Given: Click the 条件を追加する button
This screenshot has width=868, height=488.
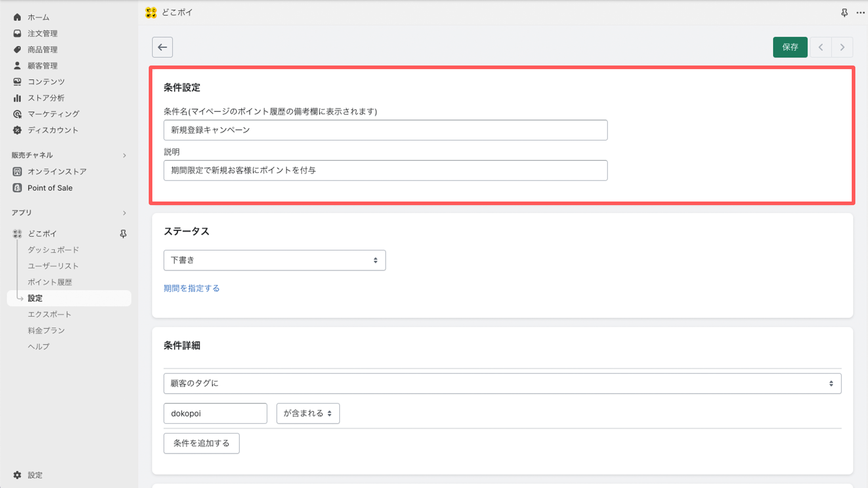Looking at the screenshot, I should 202,443.
